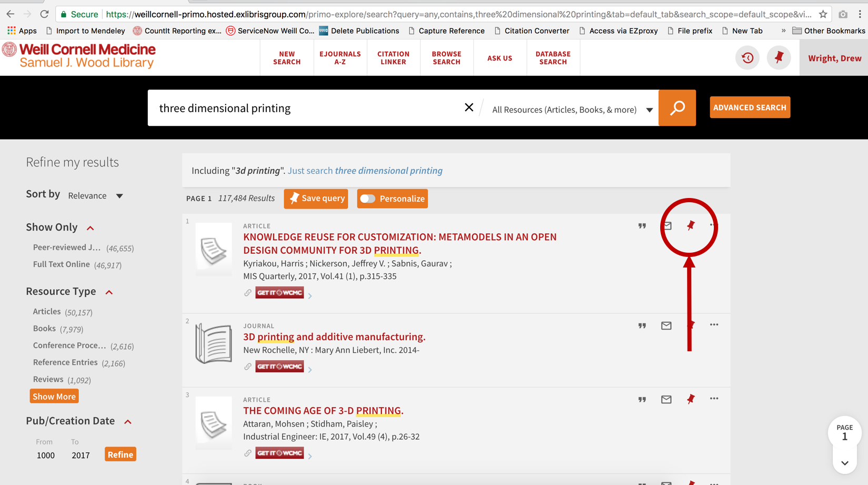The image size is (868, 485).
Task: Click link icon under Coming Age article
Action: (248, 453)
